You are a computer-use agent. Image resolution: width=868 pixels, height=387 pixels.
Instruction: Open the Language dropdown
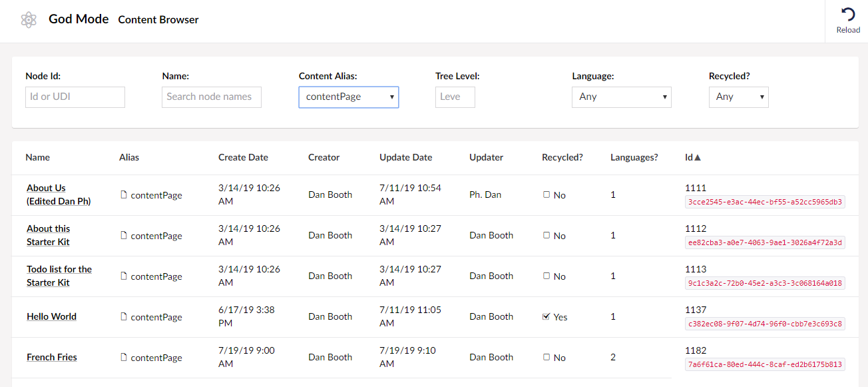[622, 97]
